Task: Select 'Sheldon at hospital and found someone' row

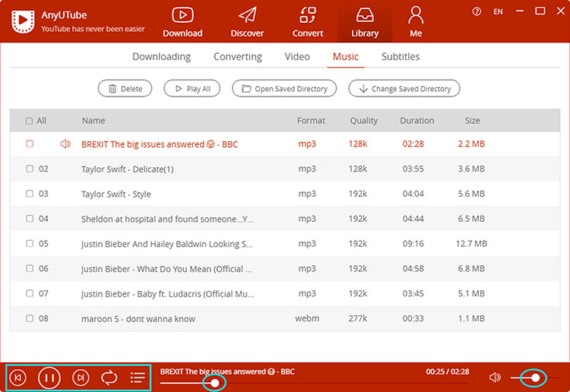Action: pos(285,219)
